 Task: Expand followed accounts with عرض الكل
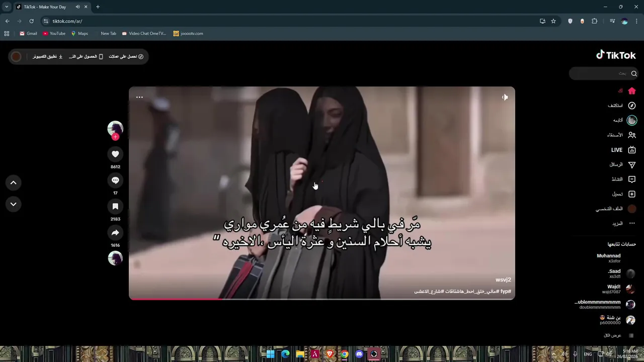[619, 335]
